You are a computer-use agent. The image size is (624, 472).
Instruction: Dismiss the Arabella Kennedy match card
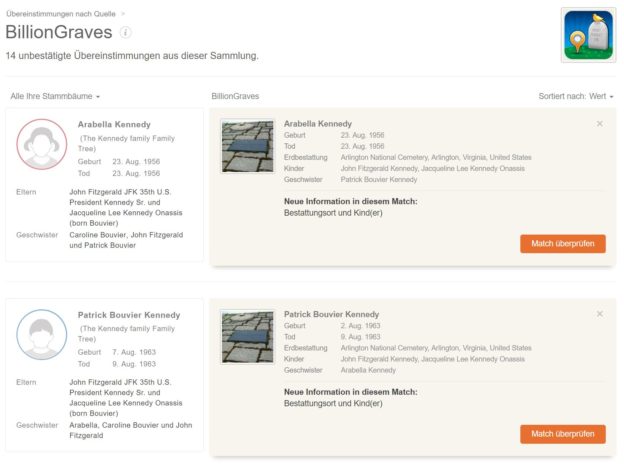(x=599, y=124)
